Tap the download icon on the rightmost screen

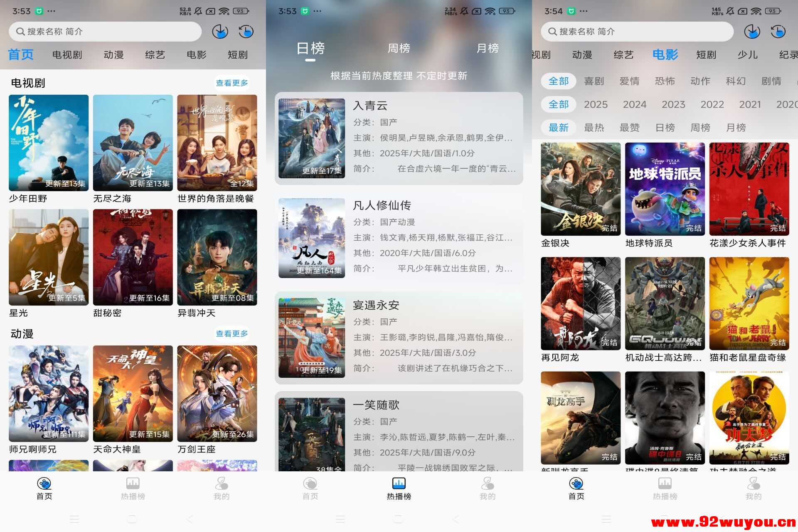pyautogui.click(x=752, y=31)
